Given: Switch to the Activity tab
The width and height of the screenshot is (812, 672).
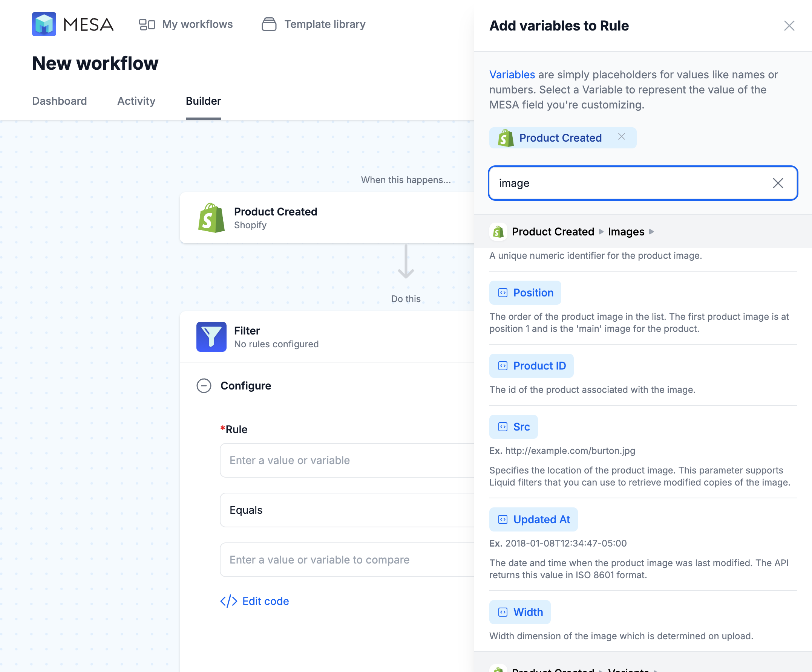Looking at the screenshot, I should [x=136, y=101].
